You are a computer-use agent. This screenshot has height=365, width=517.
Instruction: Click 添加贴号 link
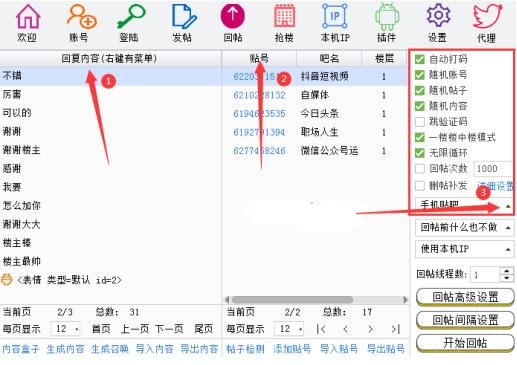pos(292,349)
